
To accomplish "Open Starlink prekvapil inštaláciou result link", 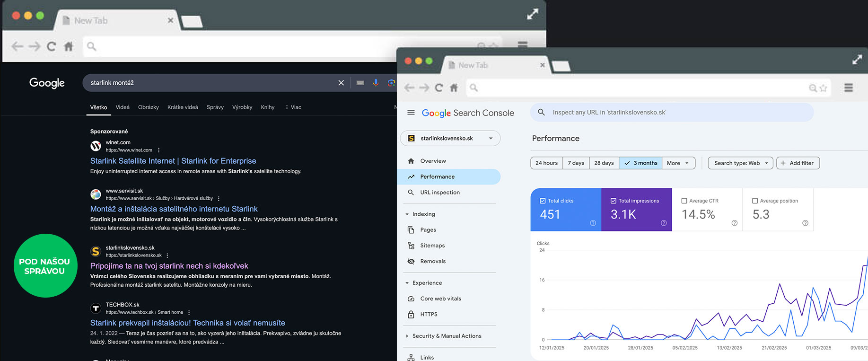I will pos(188,323).
